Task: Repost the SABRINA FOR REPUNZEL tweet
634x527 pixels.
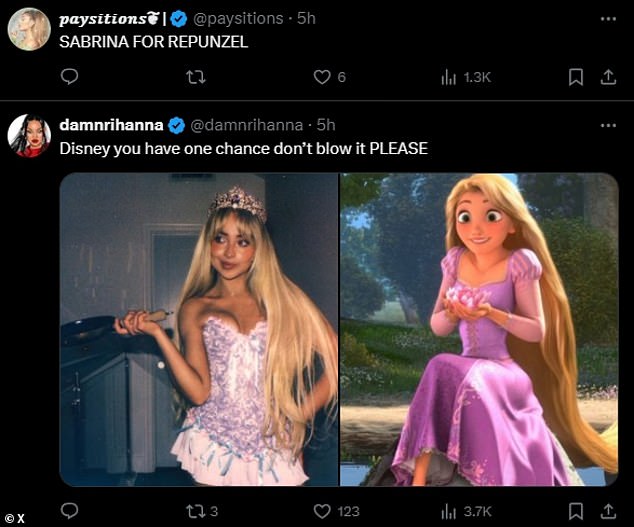Action: (x=196, y=76)
